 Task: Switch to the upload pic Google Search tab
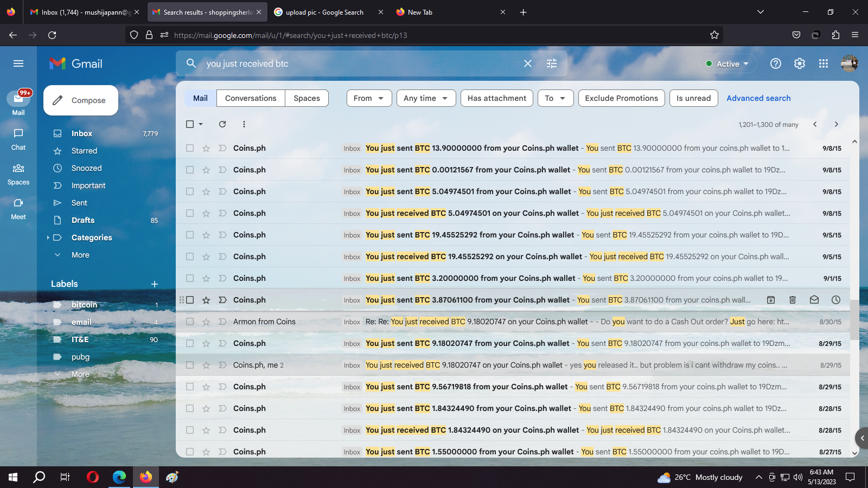(x=329, y=12)
